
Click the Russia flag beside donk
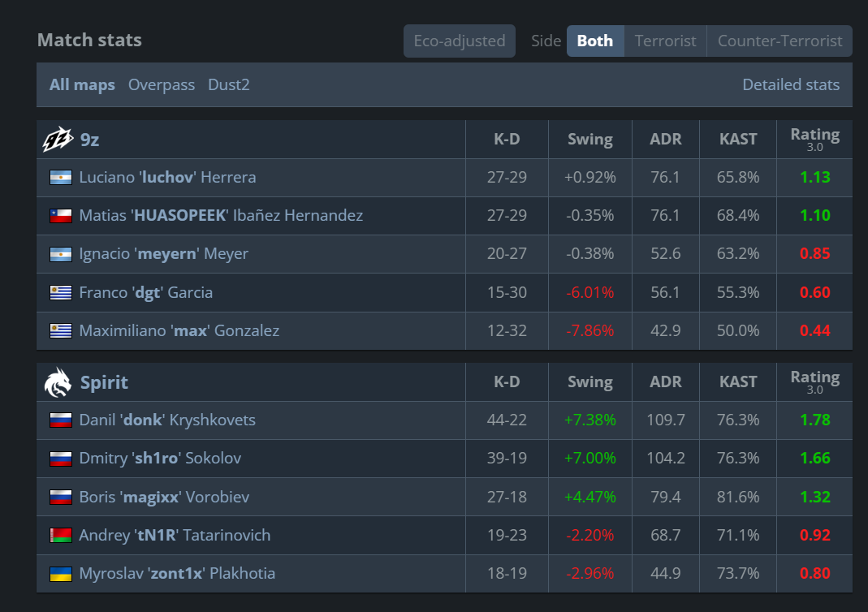pyautogui.click(x=61, y=420)
